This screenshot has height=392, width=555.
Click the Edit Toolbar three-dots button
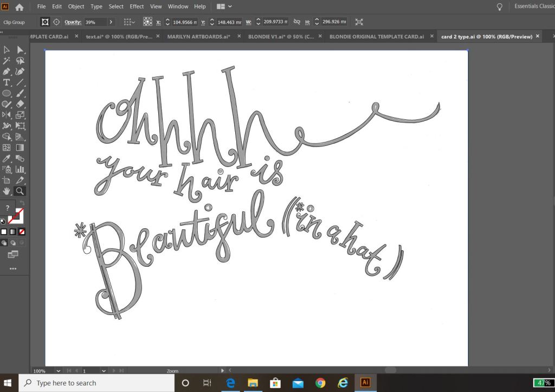coord(13,268)
